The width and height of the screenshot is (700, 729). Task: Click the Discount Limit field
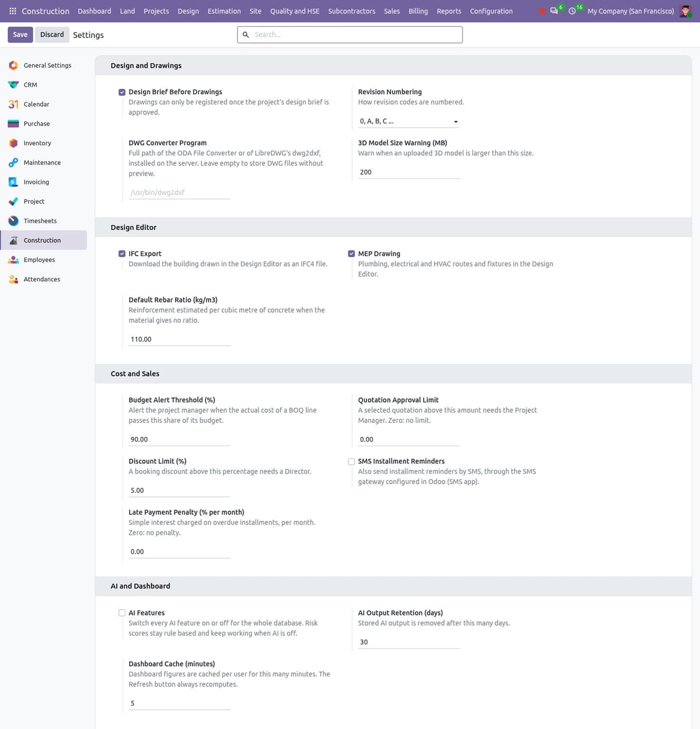180,490
